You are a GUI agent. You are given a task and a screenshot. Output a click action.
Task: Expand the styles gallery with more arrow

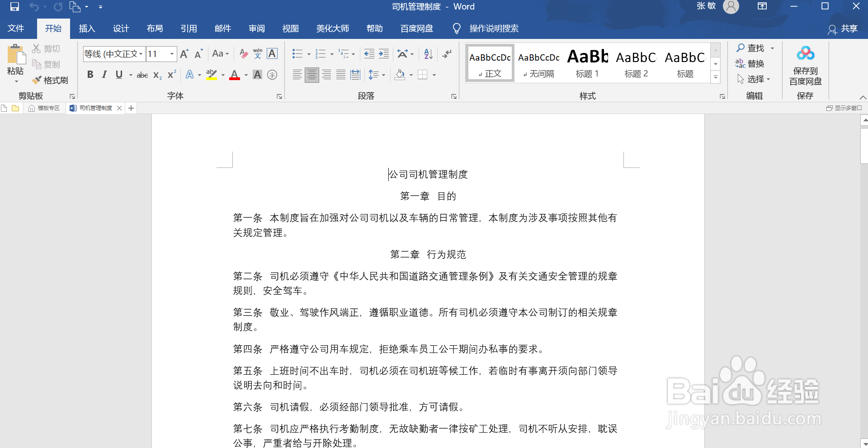[x=716, y=77]
